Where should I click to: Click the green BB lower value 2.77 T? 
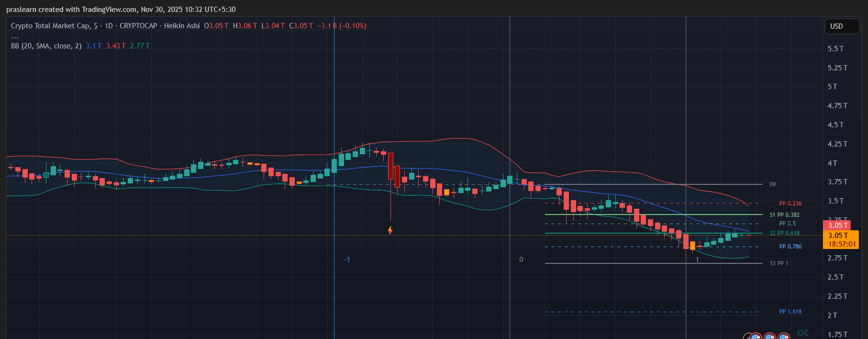click(140, 46)
